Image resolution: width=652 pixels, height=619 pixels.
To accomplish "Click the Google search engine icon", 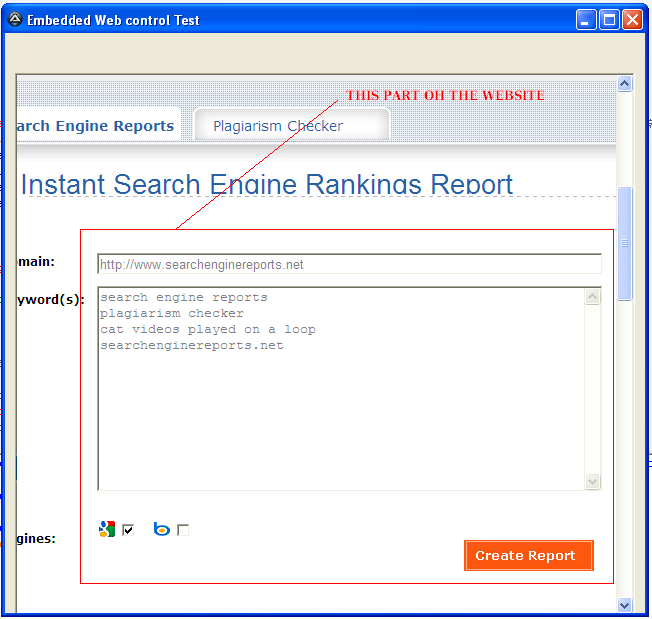I will 107,529.
